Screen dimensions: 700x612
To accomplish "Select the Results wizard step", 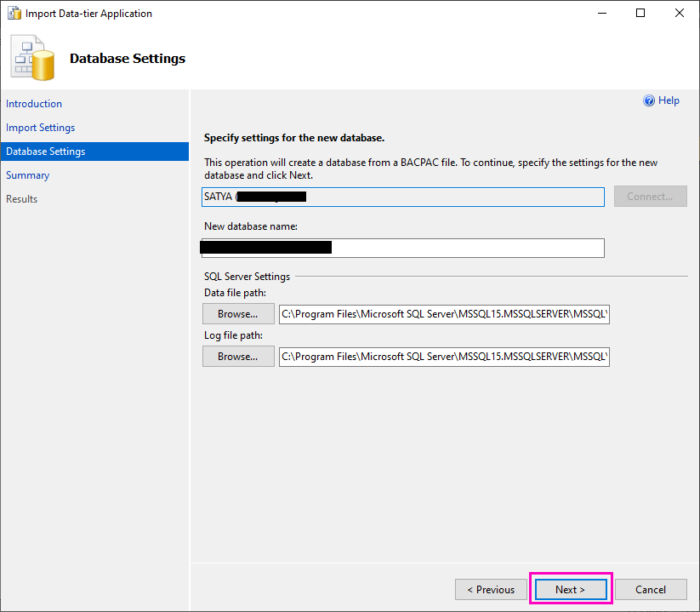I will [21, 198].
